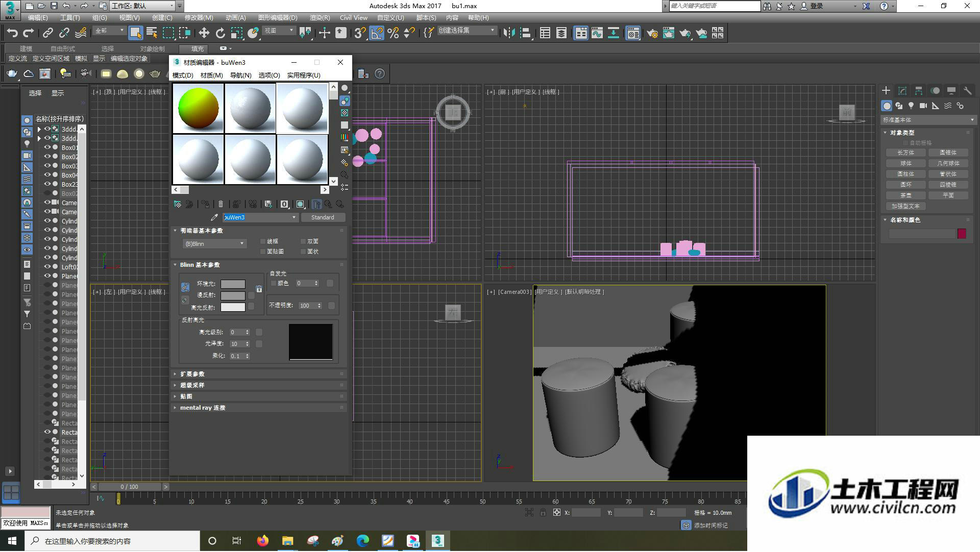Screen dimensions: 980x552
Task: Open the 材质(M) menu in material editor
Action: pos(211,75)
